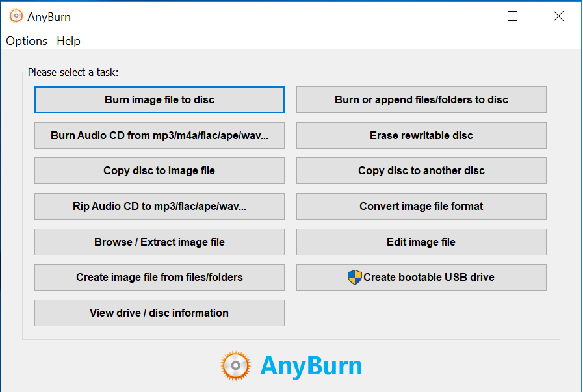Click the shield icon on bootable USB button
This screenshot has height=392, width=583.
(354, 278)
